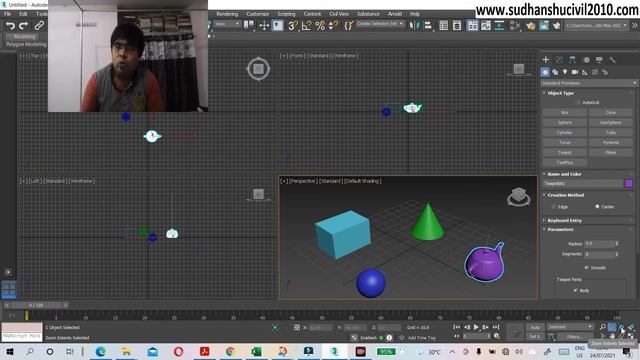Collapse the Name and Color rollout
Screen dimensions: 640x360
click(x=564, y=174)
